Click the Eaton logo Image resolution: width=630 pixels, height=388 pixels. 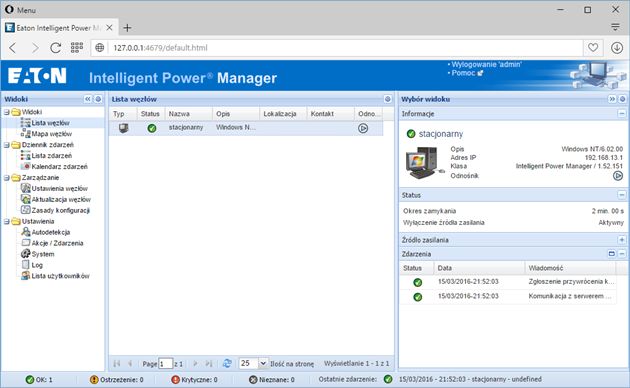pos(37,76)
